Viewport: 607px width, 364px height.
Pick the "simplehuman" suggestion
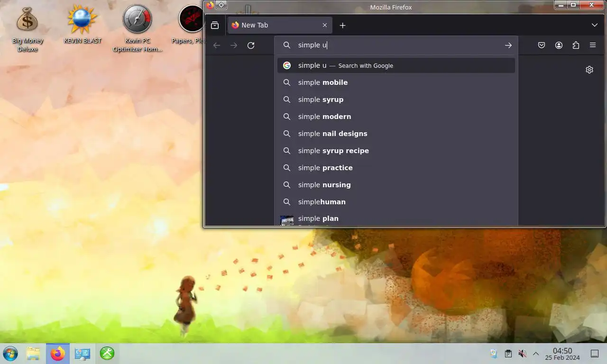pos(396,202)
